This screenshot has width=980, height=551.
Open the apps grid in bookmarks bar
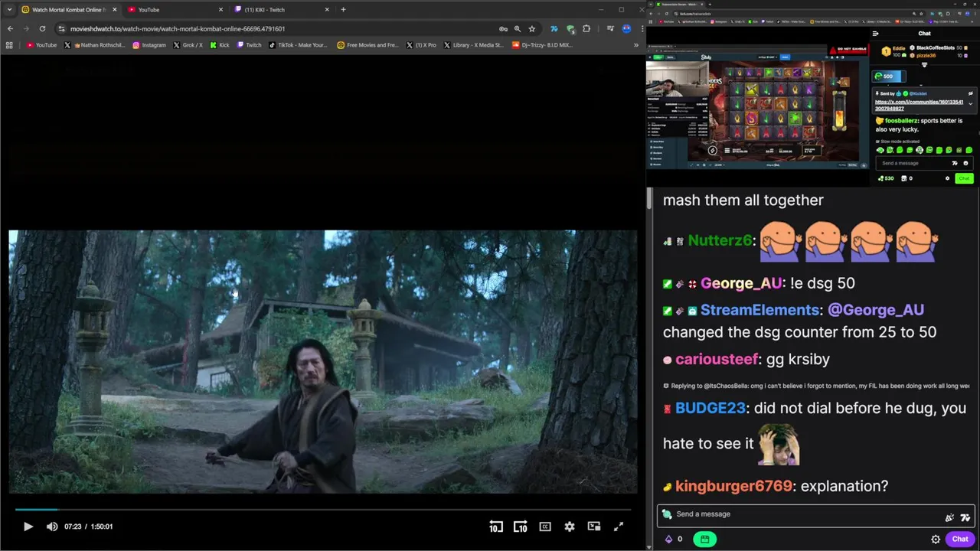(9, 45)
